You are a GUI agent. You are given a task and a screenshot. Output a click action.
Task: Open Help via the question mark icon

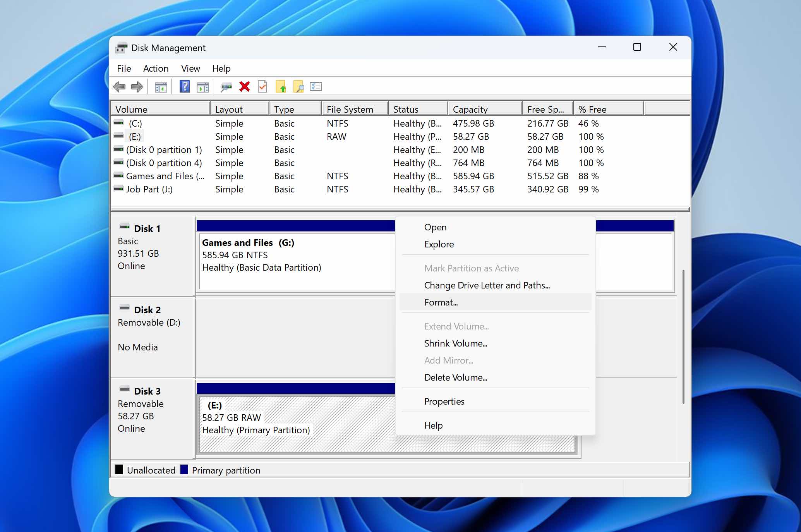coord(185,86)
